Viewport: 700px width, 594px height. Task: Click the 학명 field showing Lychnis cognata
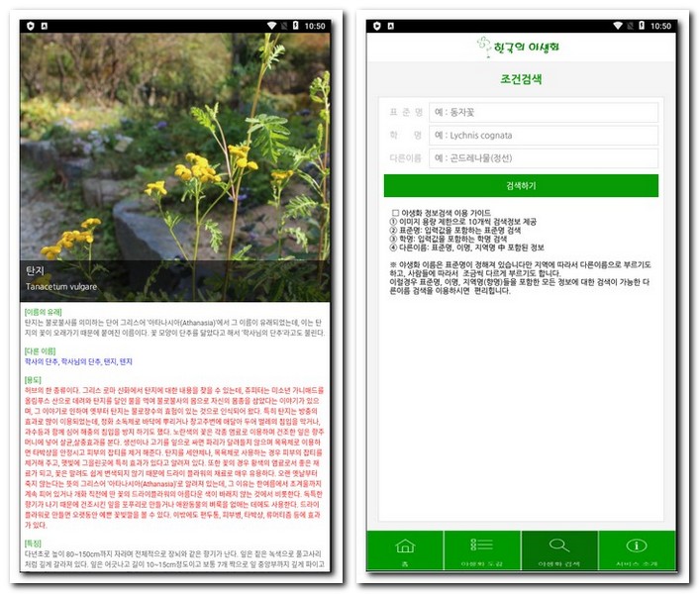point(544,136)
